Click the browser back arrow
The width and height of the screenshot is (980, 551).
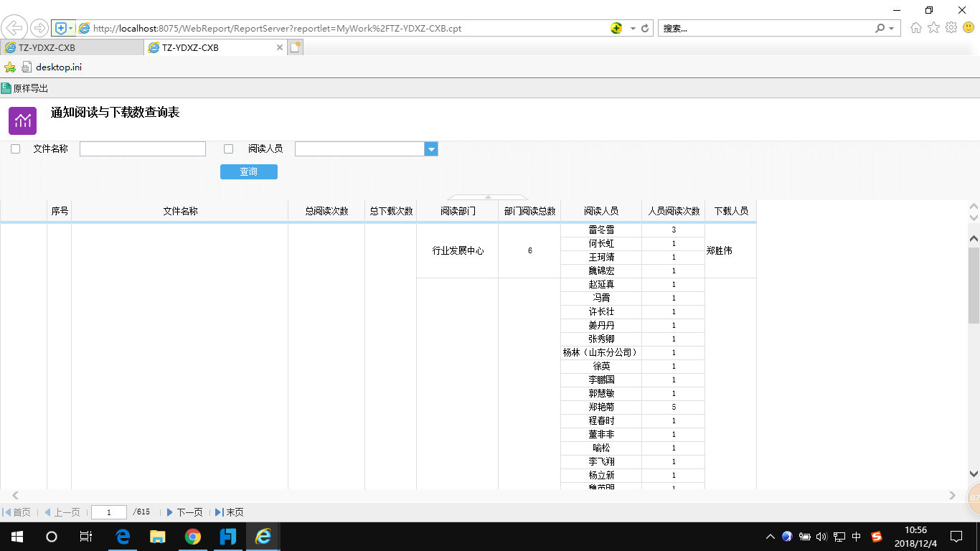click(14, 28)
